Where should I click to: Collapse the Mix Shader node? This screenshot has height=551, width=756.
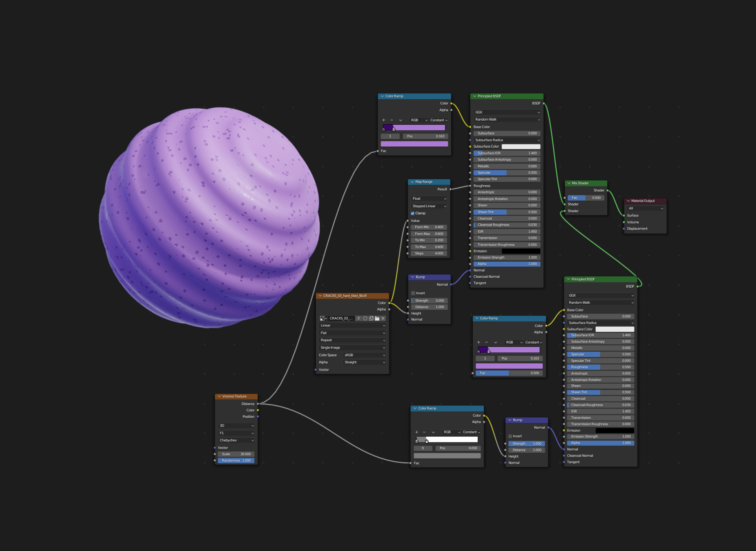[x=569, y=183]
